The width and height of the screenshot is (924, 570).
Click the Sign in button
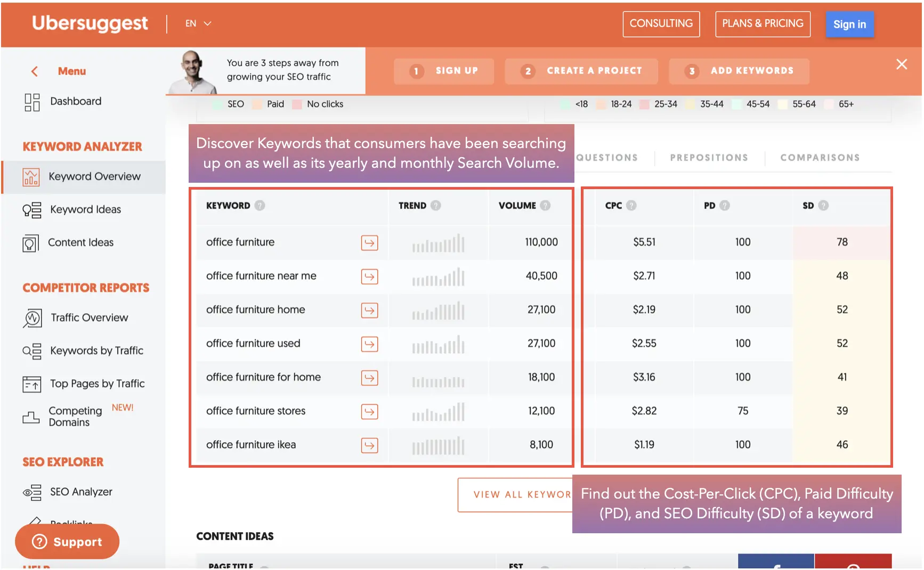click(x=849, y=25)
